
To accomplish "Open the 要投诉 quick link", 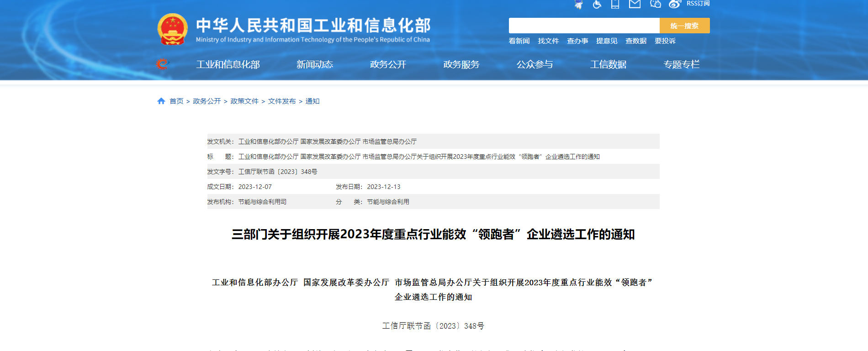I will 665,41.
